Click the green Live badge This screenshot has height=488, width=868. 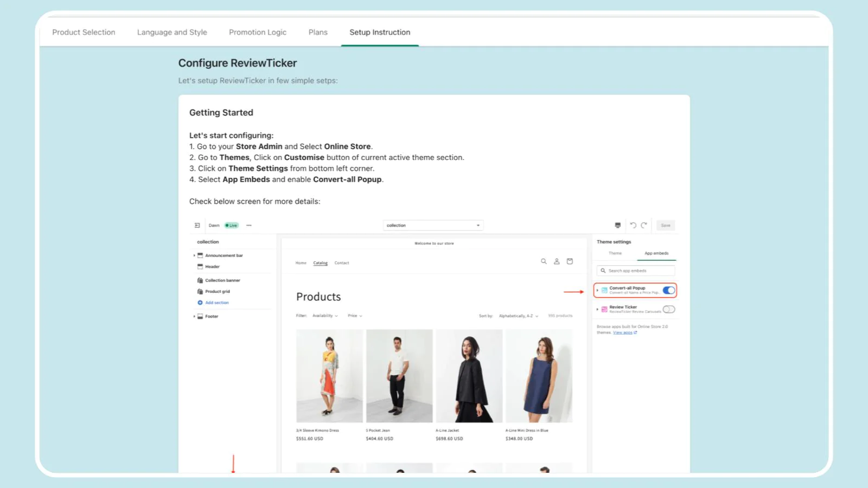(x=232, y=226)
